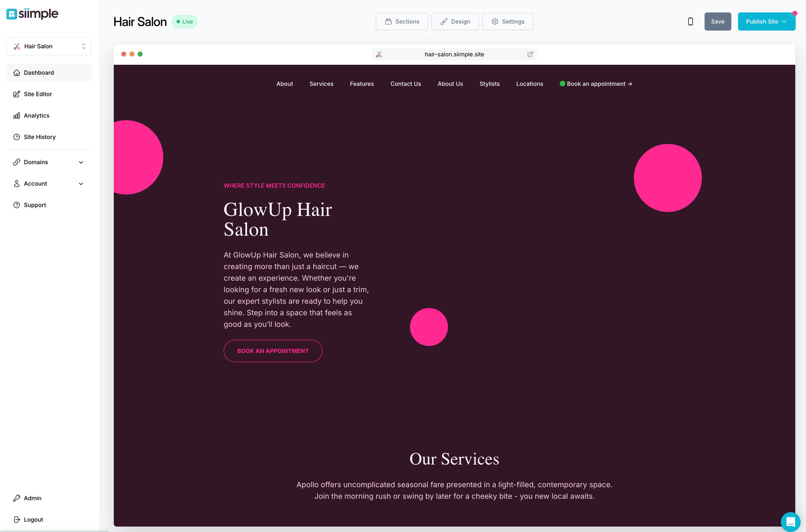Click the scissors favicon in the preview address bar
Screen dimensions: 806x532
tap(379, 54)
